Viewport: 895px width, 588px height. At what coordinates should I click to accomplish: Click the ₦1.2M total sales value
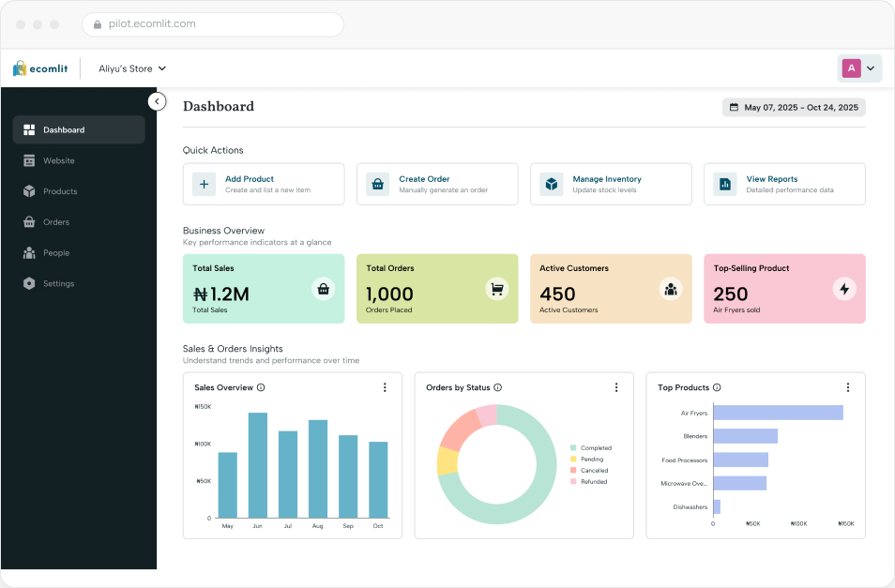tap(220, 294)
